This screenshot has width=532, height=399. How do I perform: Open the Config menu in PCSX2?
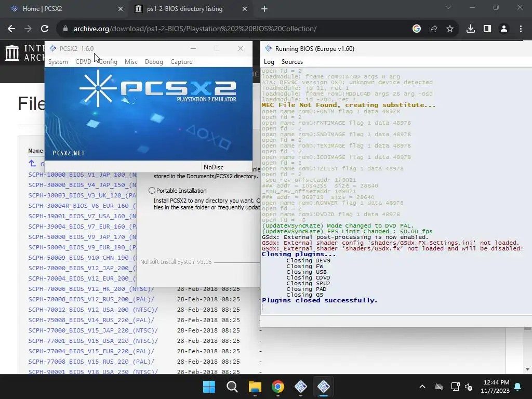pyautogui.click(x=108, y=62)
